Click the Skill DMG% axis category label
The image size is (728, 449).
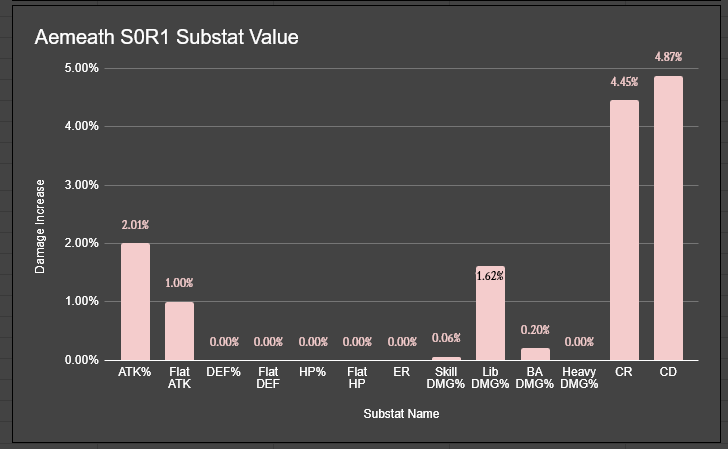[446, 378]
